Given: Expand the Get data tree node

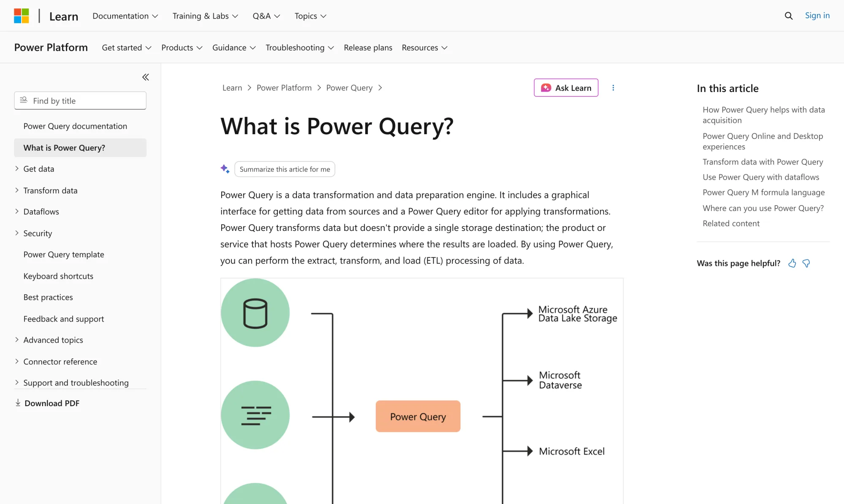Looking at the screenshot, I should point(17,168).
